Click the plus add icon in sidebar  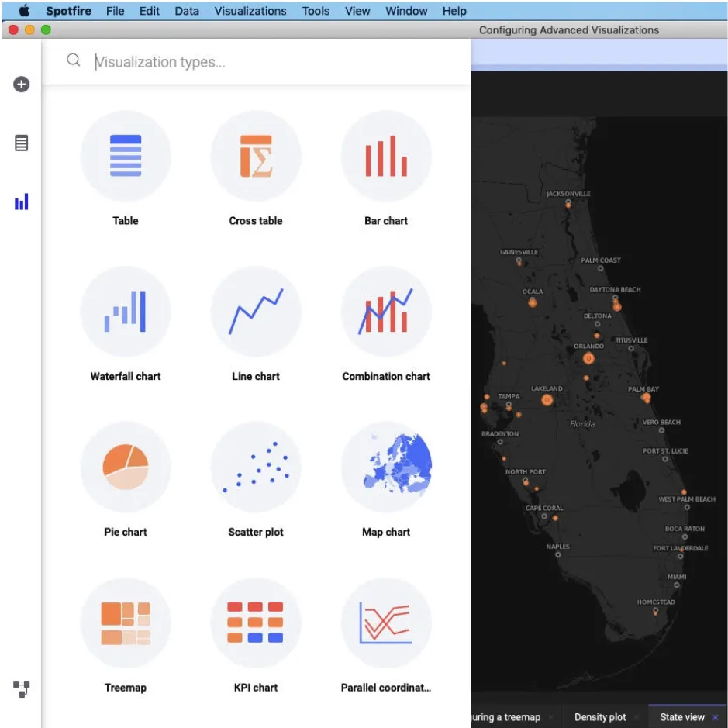[22, 84]
